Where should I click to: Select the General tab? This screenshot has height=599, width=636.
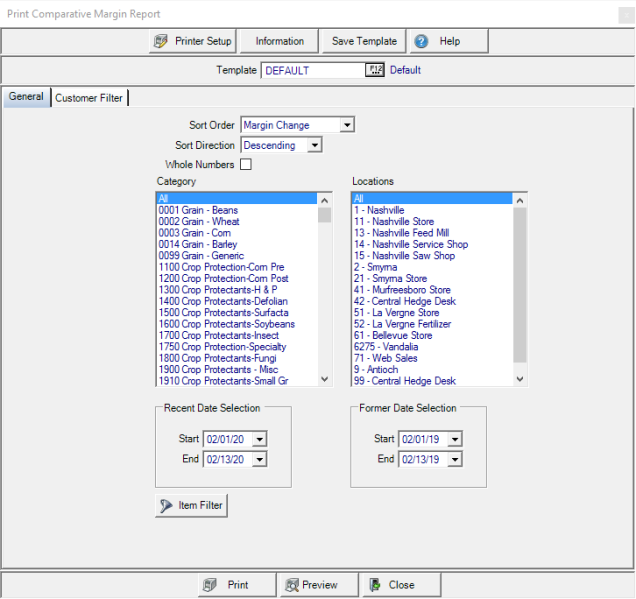coord(26,97)
